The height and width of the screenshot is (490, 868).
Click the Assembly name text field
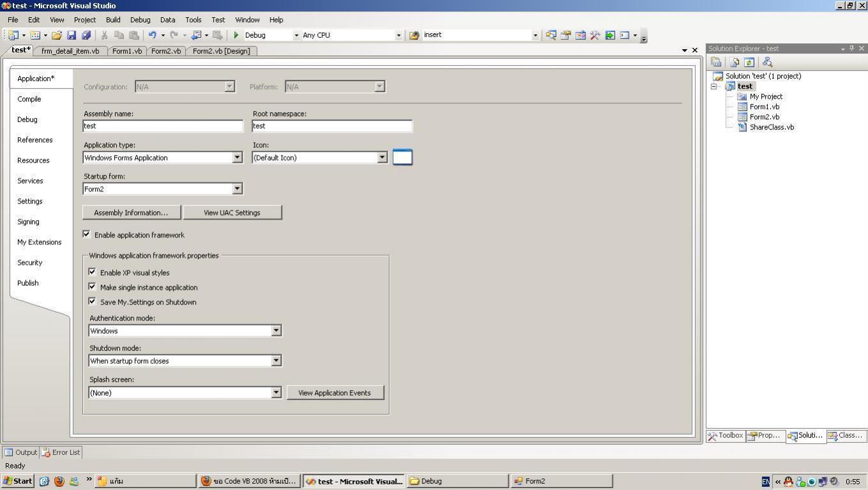(163, 126)
